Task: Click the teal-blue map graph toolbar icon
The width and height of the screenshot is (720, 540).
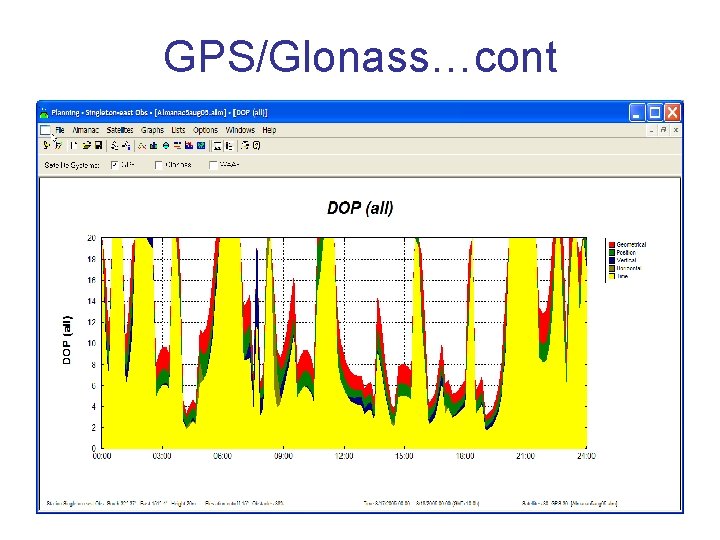Action: pyautogui.click(x=201, y=146)
